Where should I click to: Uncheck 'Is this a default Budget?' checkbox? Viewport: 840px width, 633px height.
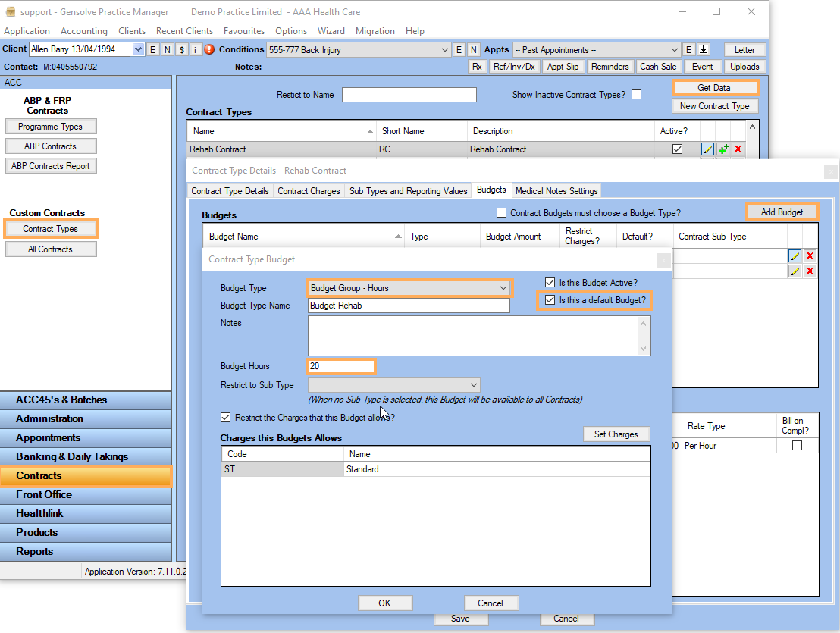(x=550, y=300)
